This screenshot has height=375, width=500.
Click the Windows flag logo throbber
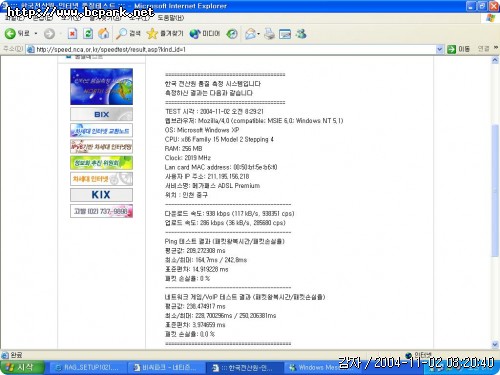491,18
